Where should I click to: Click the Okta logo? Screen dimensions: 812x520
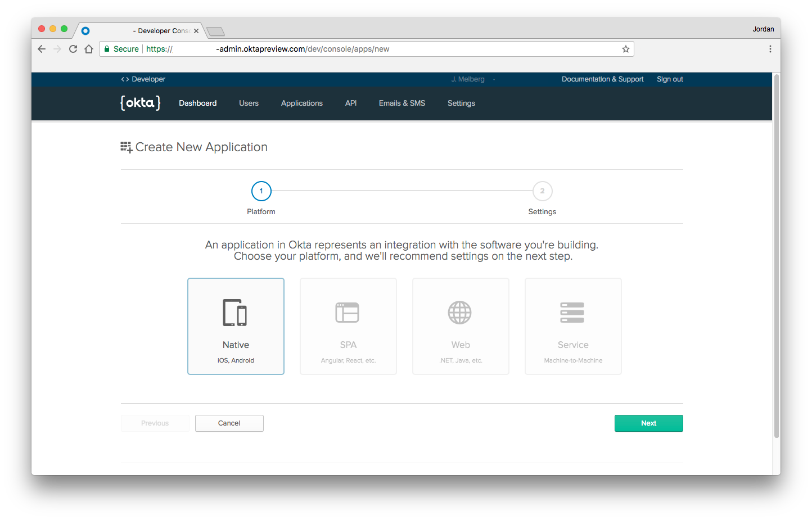click(141, 103)
